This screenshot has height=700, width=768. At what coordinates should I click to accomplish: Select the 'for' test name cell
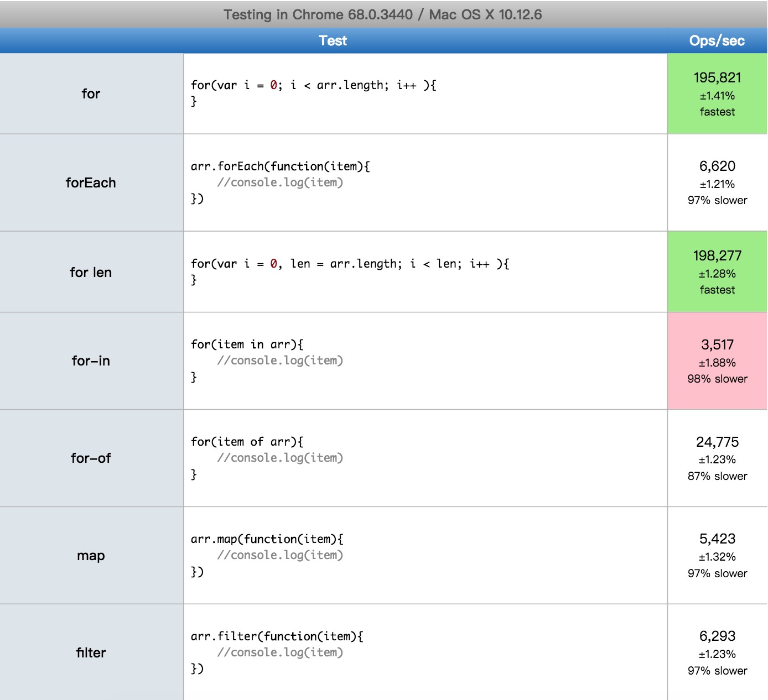91,93
